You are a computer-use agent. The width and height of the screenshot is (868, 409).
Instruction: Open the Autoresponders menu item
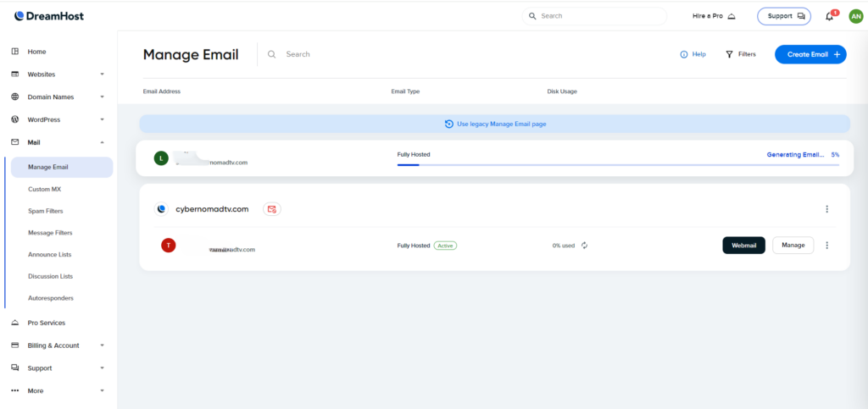[51, 298]
